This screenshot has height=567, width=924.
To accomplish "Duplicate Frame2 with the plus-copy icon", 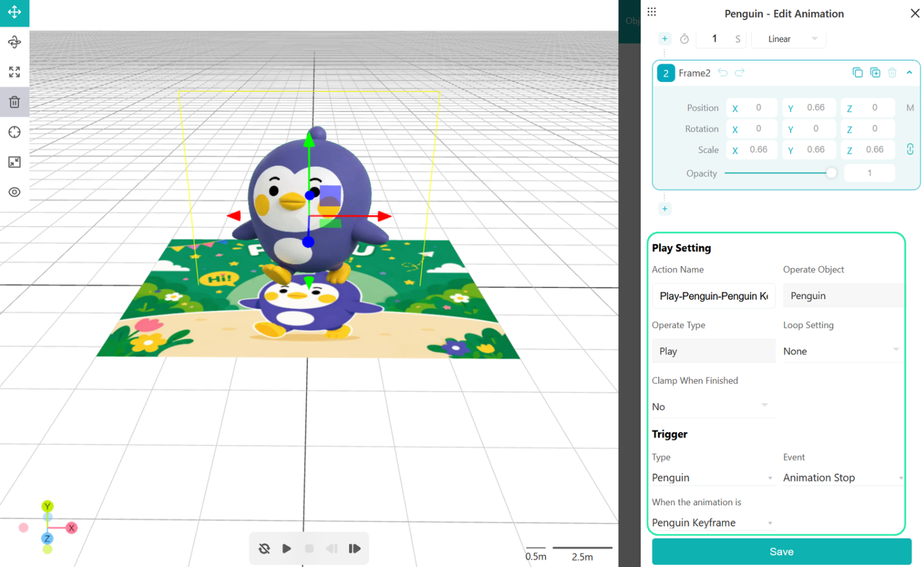I will click(x=875, y=72).
